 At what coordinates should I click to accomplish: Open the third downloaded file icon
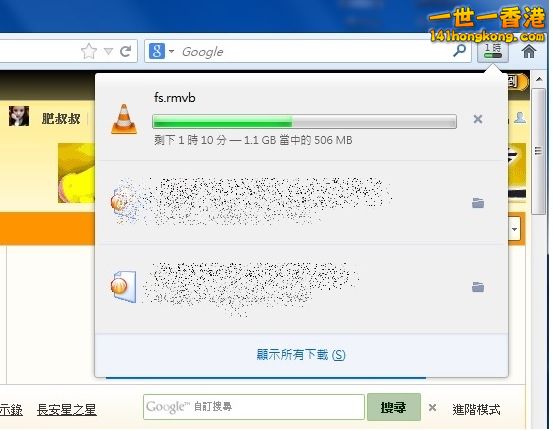click(x=123, y=286)
